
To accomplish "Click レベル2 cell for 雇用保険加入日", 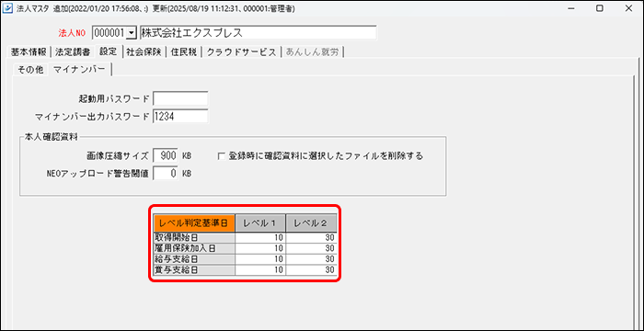I will (312, 248).
